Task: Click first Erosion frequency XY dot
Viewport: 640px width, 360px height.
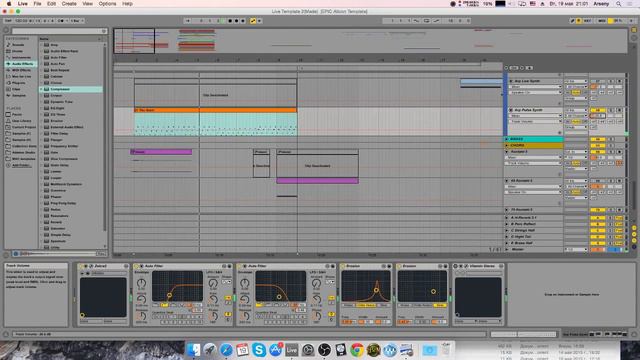Action: pyautogui.click(x=376, y=290)
